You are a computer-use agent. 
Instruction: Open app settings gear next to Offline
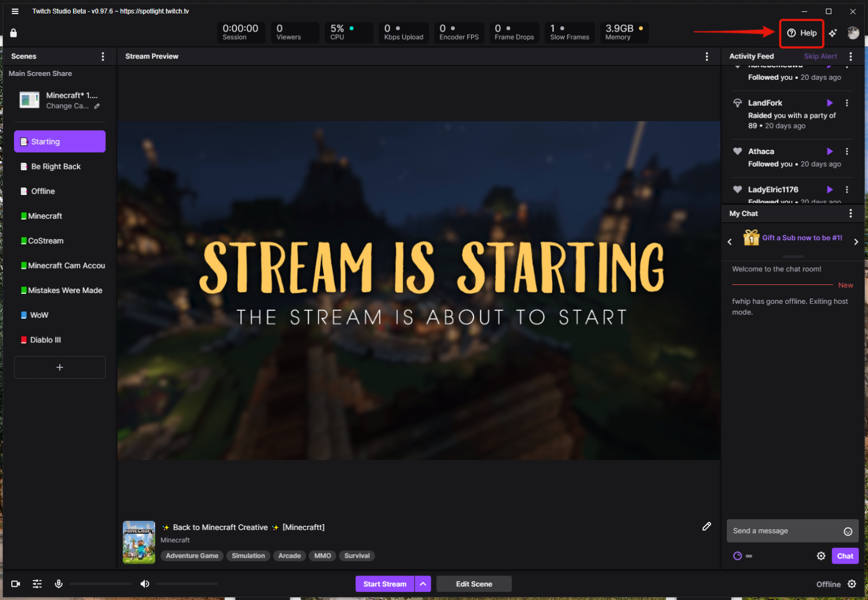(852, 584)
